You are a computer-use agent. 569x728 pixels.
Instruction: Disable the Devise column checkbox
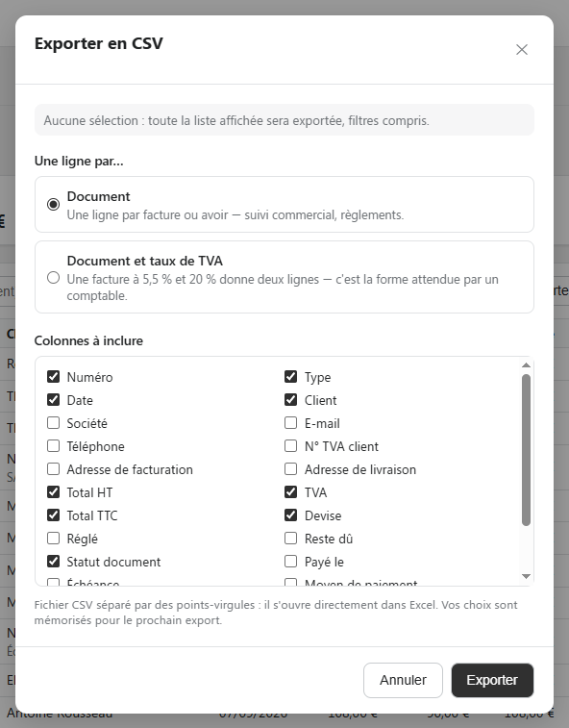point(290,515)
